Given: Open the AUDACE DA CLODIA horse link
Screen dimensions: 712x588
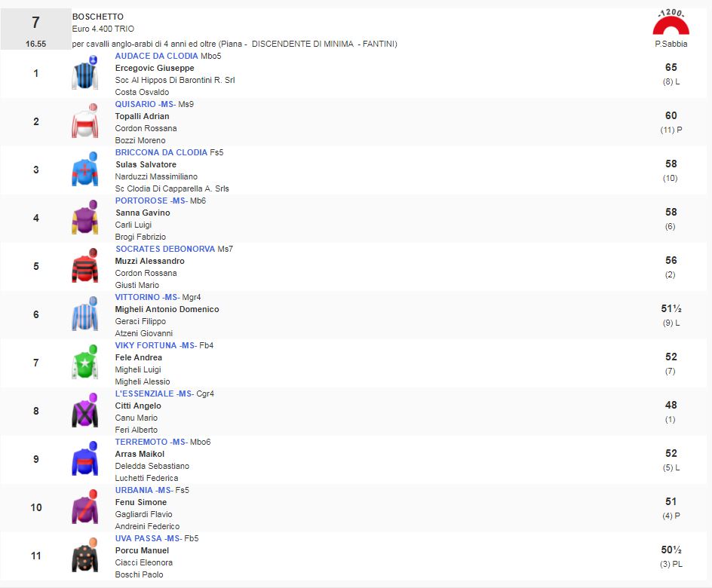Looking at the screenshot, I should 156,56.
